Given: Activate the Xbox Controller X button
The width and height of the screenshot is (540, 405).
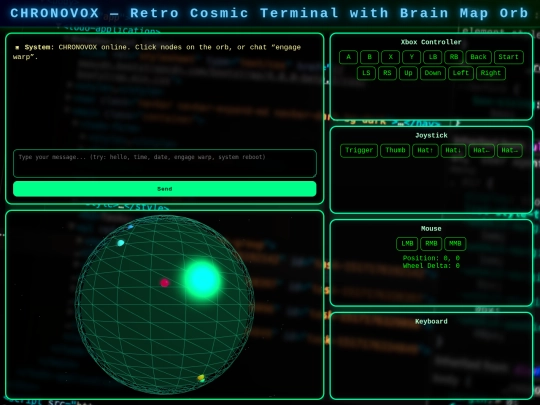Looking at the screenshot, I should (x=391, y=57).
